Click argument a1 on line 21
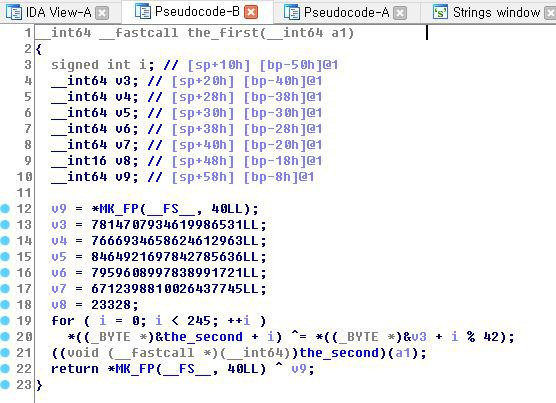Image resolution: width=556 pixels, height=403 pixels. pyautogui.click(x=403, y=353)
